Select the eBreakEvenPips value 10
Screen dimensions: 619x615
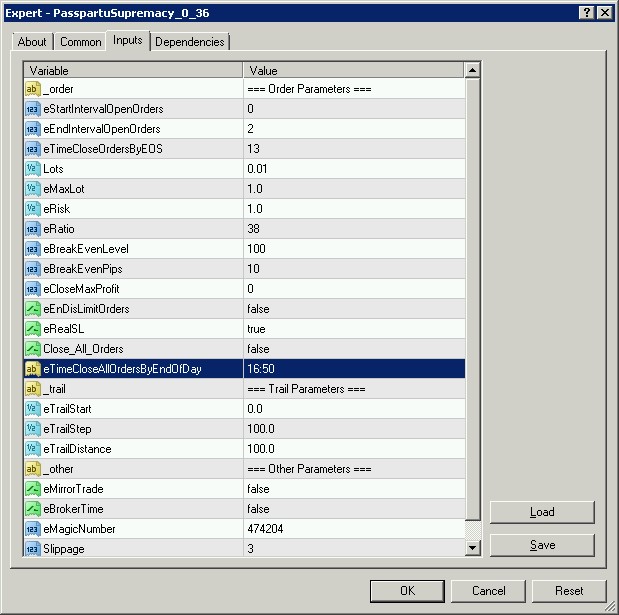click(x=354, y=269)
